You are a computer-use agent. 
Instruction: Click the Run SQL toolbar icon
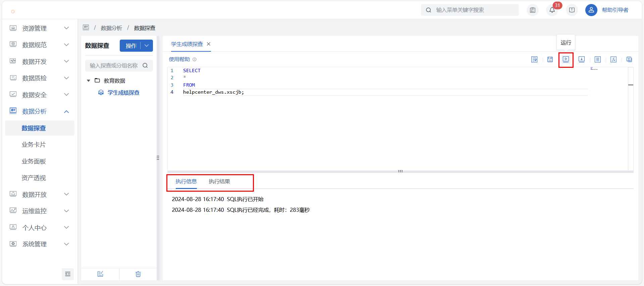pyautogui.click(x=566, y=59)
